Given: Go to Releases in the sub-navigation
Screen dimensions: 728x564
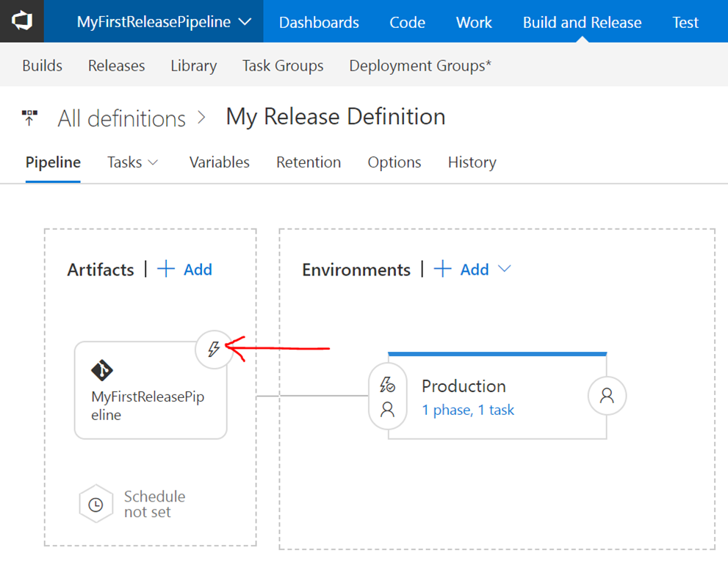Looking at the screenshot, I should pos(116,65).
